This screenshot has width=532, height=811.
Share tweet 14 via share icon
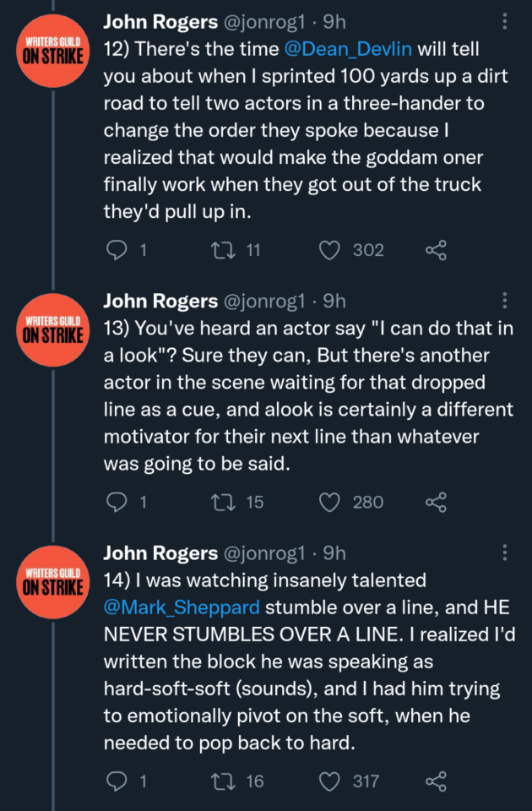(x=436, y=781)
